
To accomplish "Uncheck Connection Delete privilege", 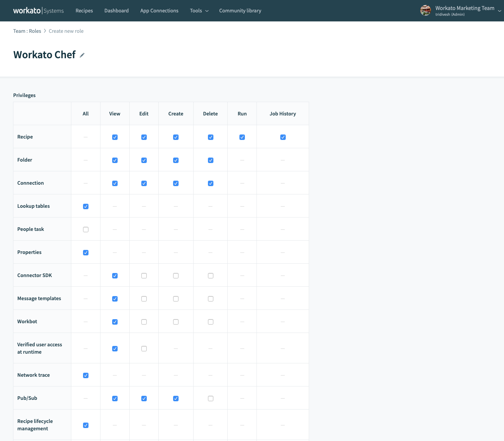I will pos(211,183).
